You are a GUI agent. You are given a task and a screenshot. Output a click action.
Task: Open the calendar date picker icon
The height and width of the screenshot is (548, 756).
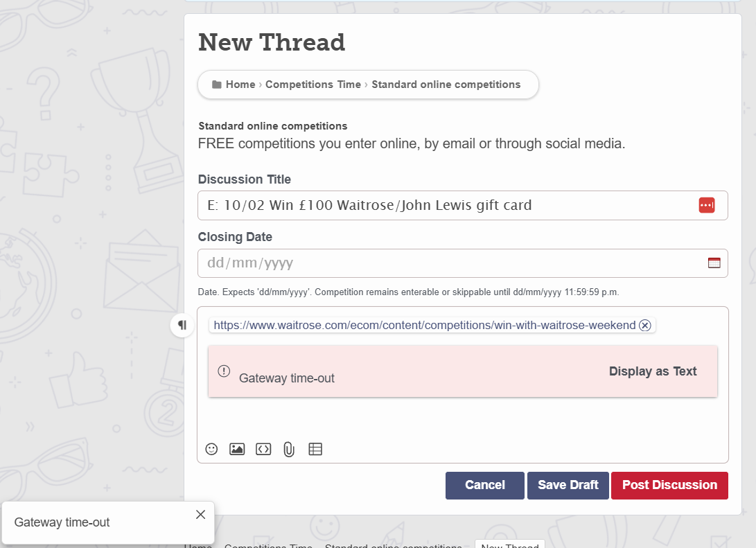click(x=714, y=263)
